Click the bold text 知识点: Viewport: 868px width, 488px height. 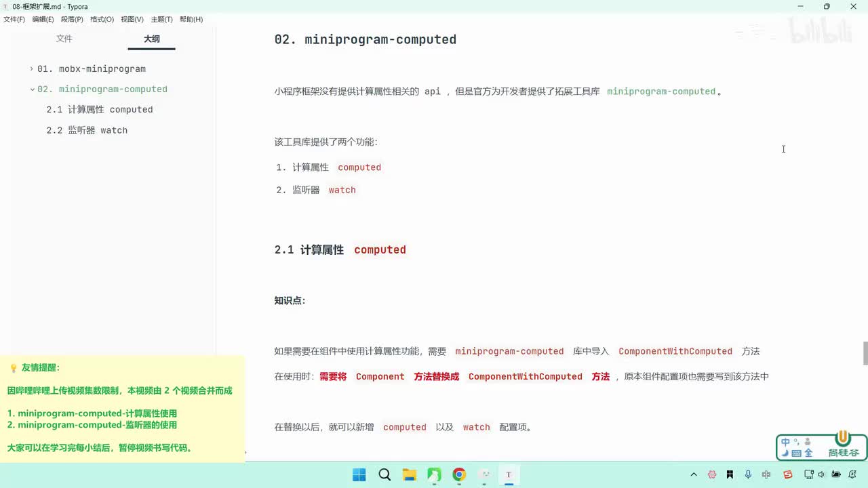point(290,300)
